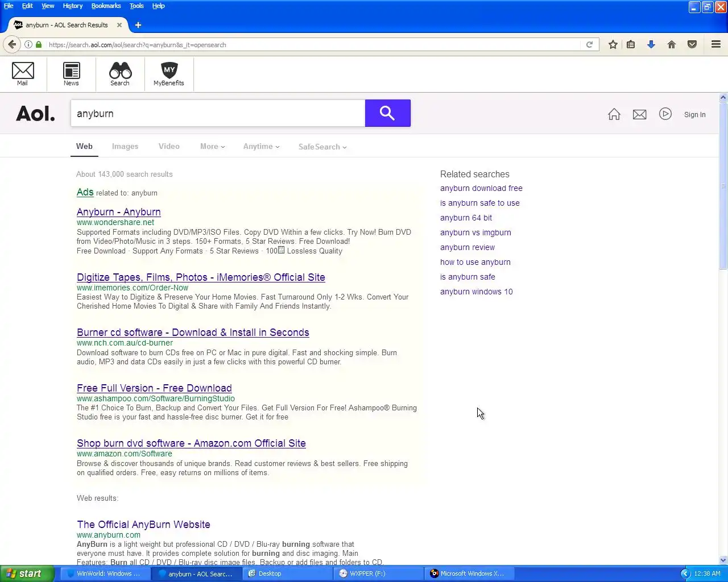Image resolution: width=728 pixels, height=582 pixels.
Task: Click related search 'how to use anyburn'
Action: pos(475,262)
